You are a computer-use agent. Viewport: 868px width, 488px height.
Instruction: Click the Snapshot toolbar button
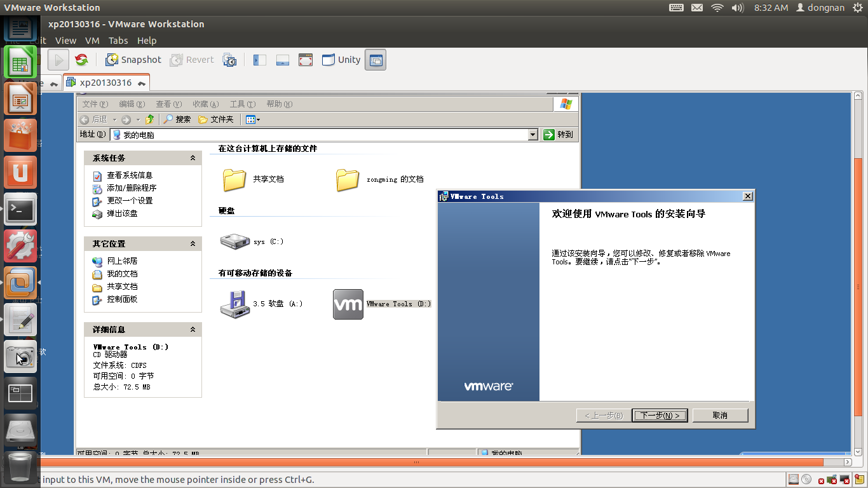pos(133,60)
